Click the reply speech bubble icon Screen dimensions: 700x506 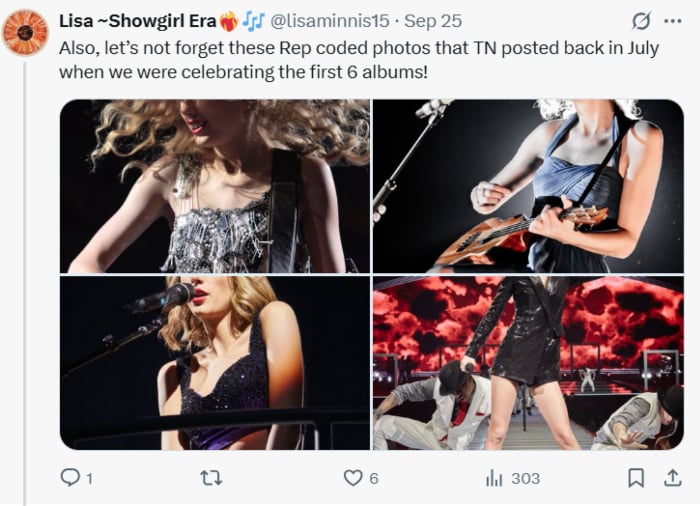pos(69,479)
